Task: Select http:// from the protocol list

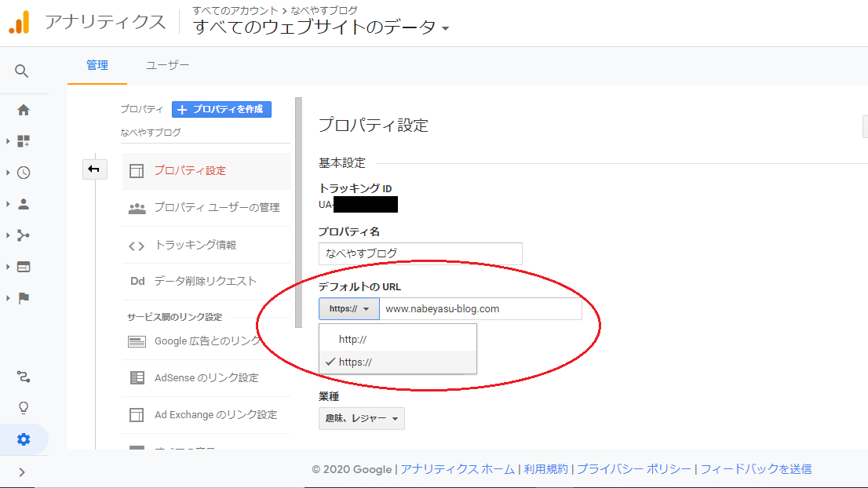Action: pos(397,339)
